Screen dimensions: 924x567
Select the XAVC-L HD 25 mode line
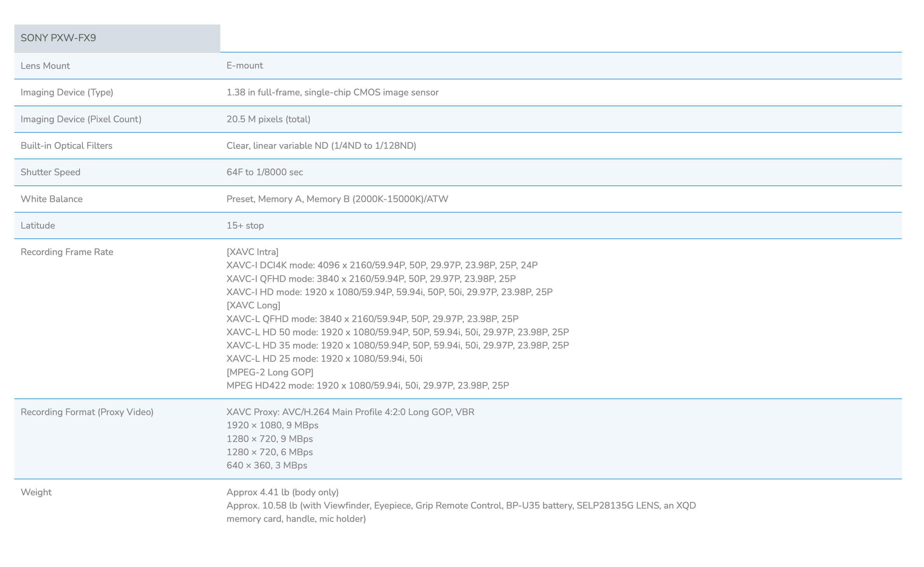tap(325, 359)
